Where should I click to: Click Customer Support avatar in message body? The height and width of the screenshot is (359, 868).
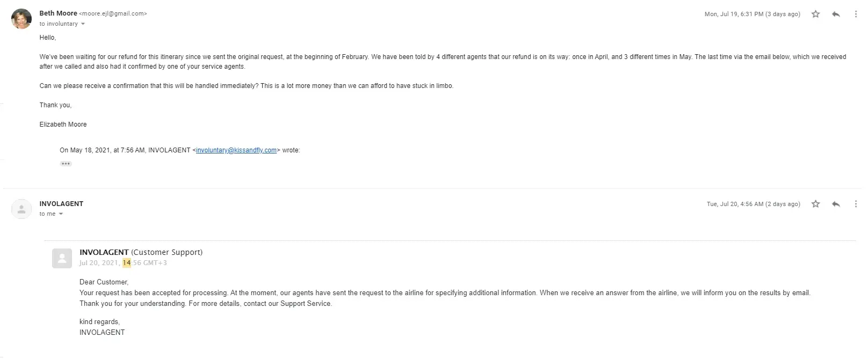point(62,259)
